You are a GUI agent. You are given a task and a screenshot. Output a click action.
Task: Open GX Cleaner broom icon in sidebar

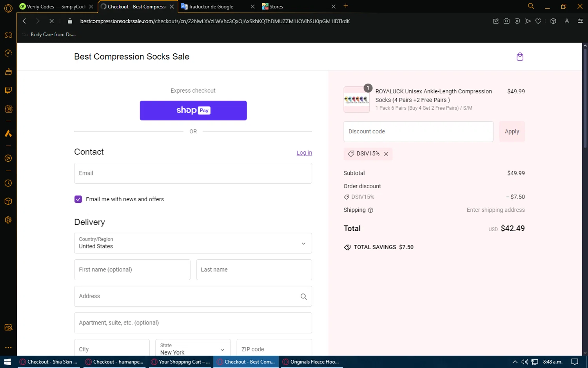8,72
